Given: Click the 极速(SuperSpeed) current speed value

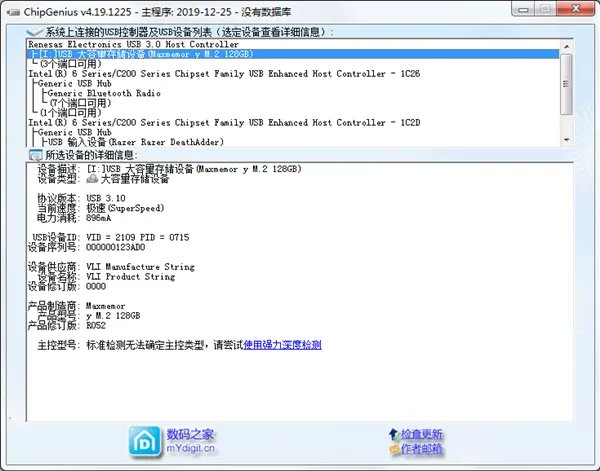Looking at the screenshot, I should [126, 208].
